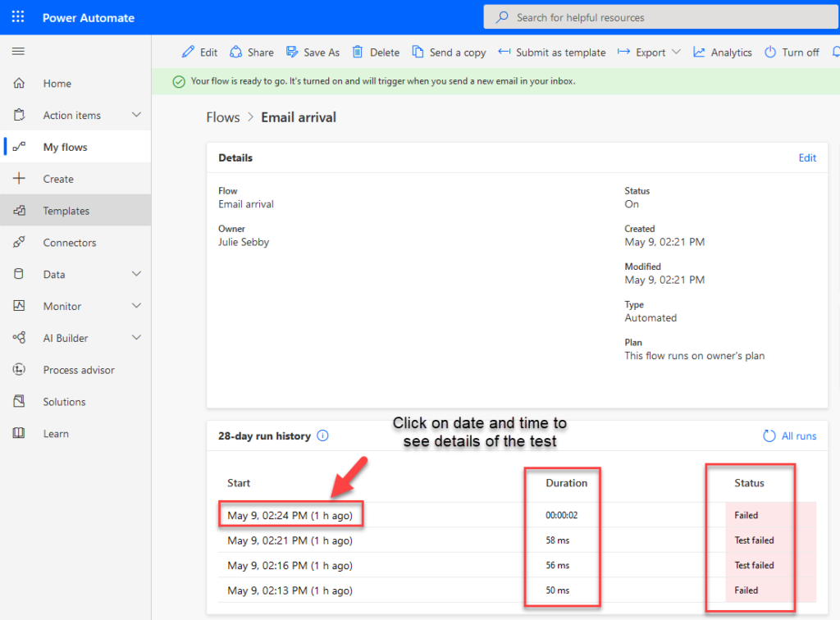Click the AI Builder icon

pos(19,338)
